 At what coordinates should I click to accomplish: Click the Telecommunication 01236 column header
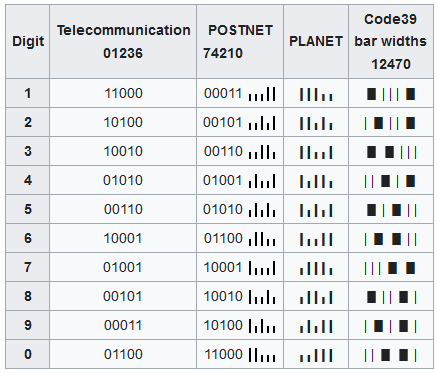point(123,41)
